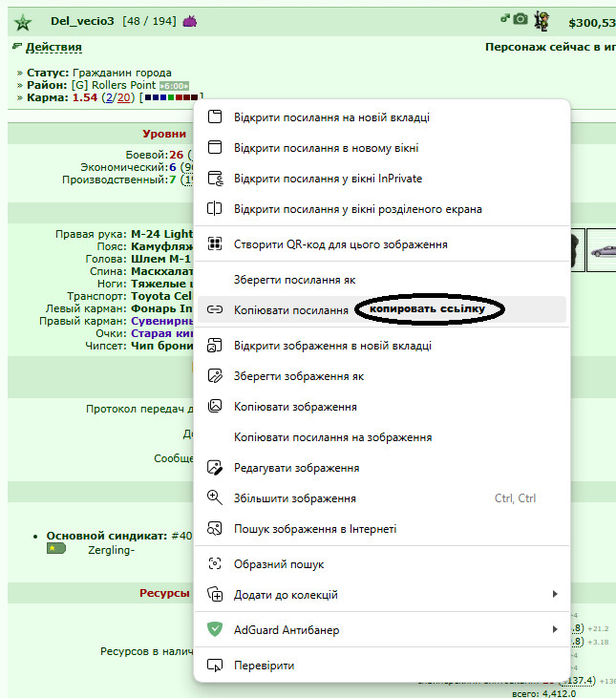Image resolution: width=616 pixels, height=698 pixels.
Task: Select Редагувати зображення
Action: point(382,468)
